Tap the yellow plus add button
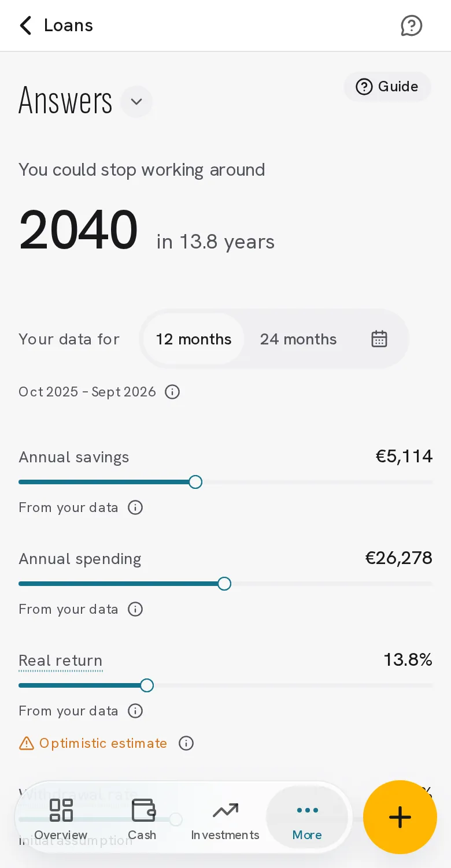Image resolution: width=451 pixels, height=868 pixels. [x=400, y=817]
